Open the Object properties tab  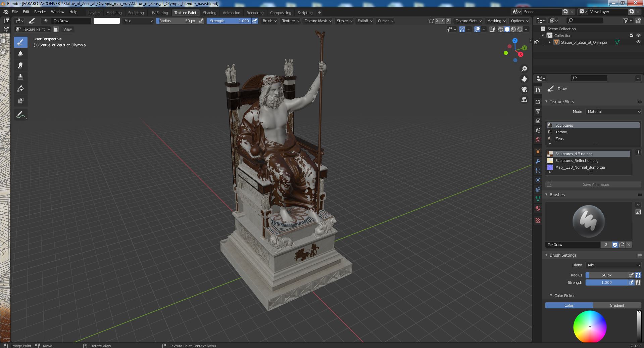pyautogui.click(x=538, y=152)
